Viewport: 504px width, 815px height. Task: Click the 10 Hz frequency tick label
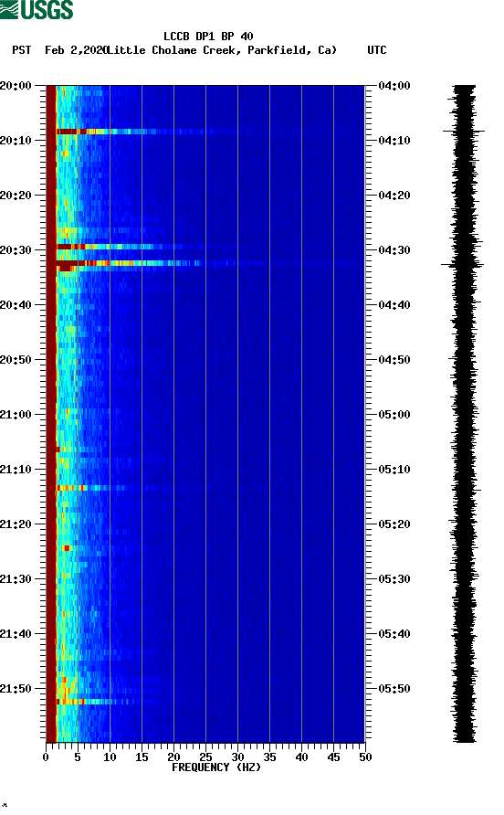(x=110, y=757)
